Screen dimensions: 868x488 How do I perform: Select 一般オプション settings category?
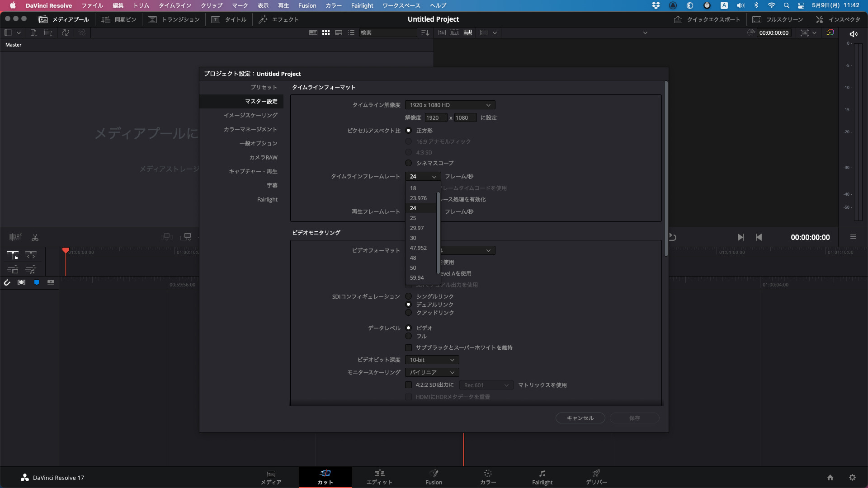pyautogui.click(x=258, y=143)
